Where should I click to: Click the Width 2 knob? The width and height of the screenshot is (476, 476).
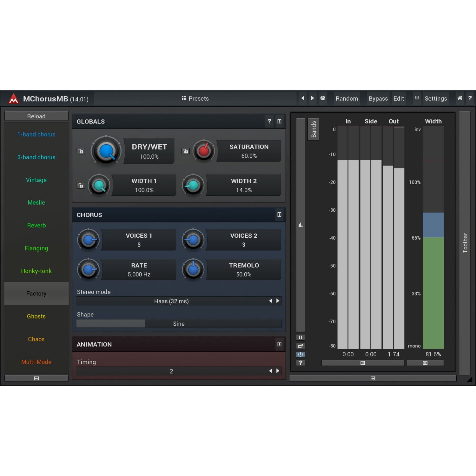193,185
